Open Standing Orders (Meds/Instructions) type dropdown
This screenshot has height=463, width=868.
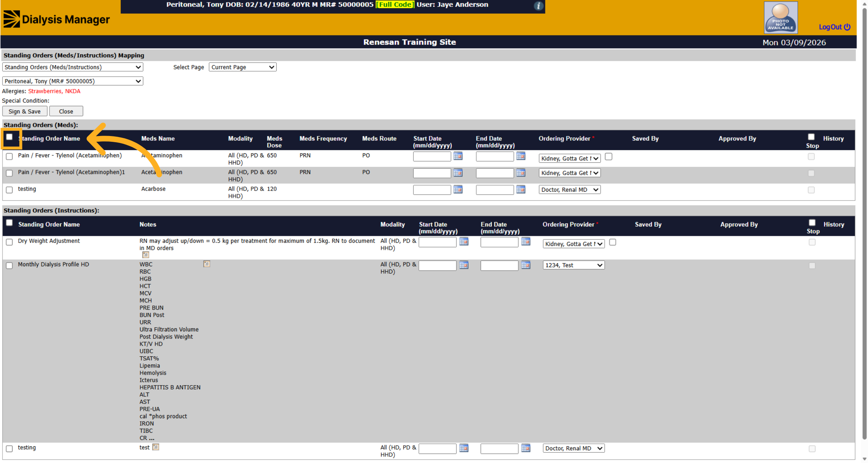[73, 67]
